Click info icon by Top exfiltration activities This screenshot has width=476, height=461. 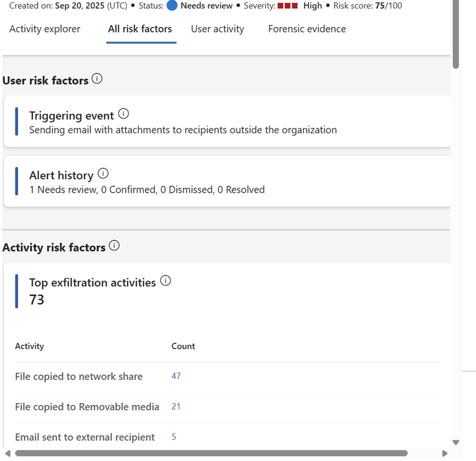click(165, 281)
